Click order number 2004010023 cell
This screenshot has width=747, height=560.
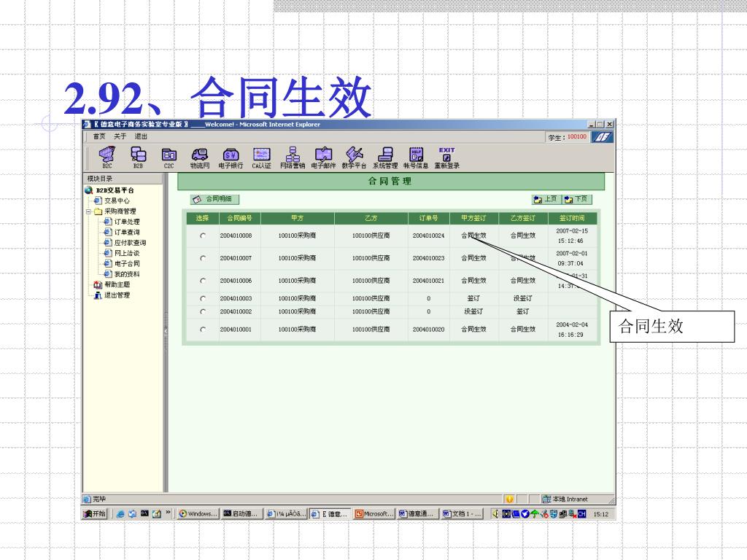tap(428, 258)
